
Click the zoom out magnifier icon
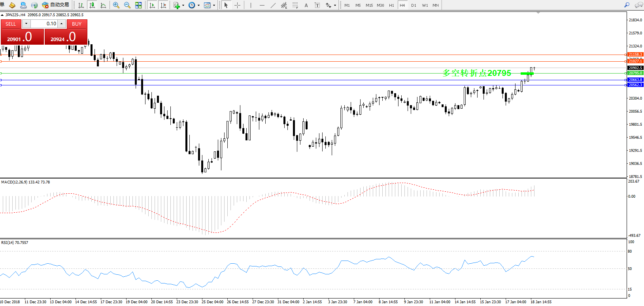pyautogui.click(x=127, y=5)
